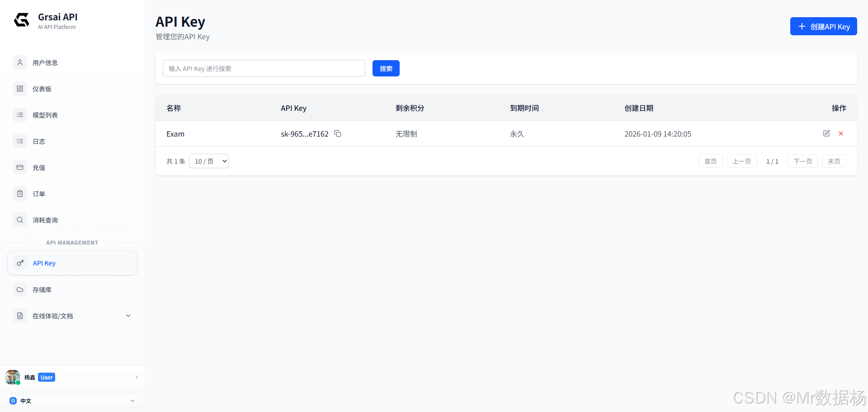The image size is (868, 412).
Task: Click the plus icon in 创建API Key button
Action: click(802, 26)
